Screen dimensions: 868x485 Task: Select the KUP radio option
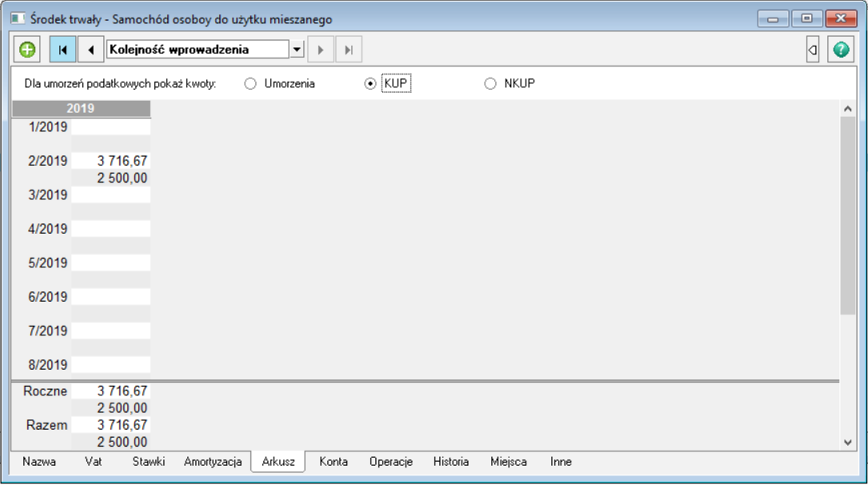click(x=370, y=83)
